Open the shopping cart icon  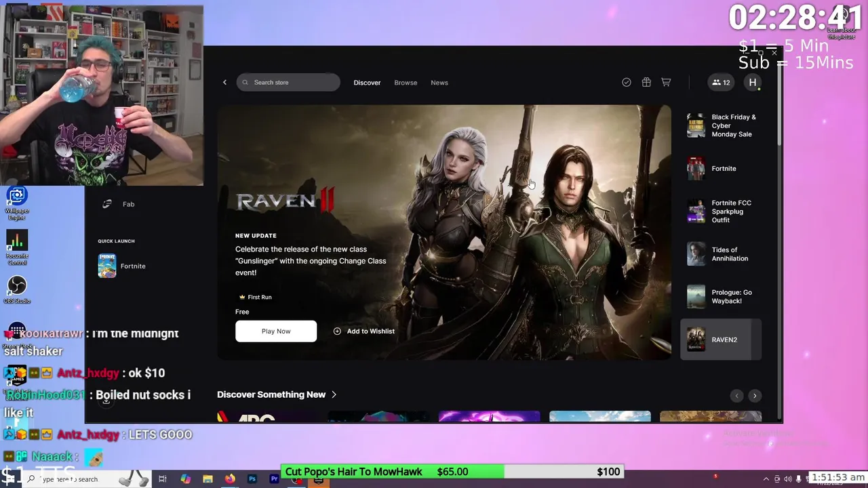[x=666, y=82]
